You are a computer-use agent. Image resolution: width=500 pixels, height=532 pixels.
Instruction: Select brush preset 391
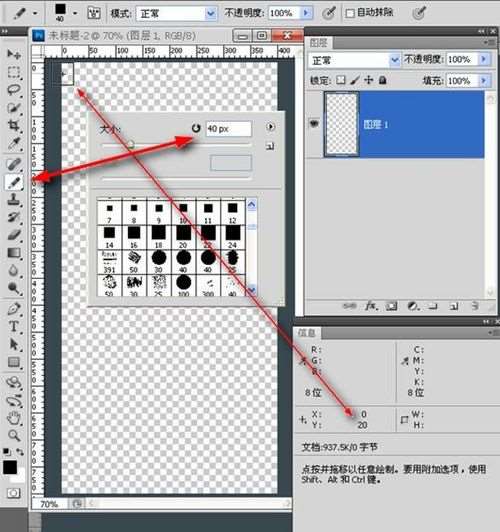pos(109,262)
